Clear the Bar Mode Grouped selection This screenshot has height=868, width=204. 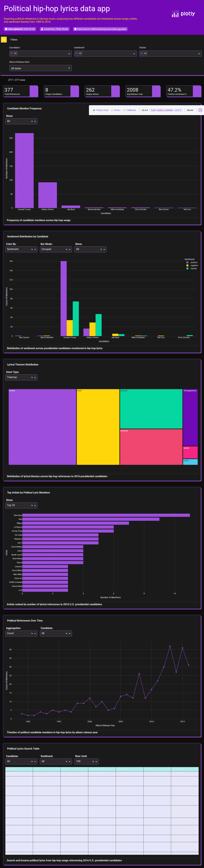click(66, 249)
